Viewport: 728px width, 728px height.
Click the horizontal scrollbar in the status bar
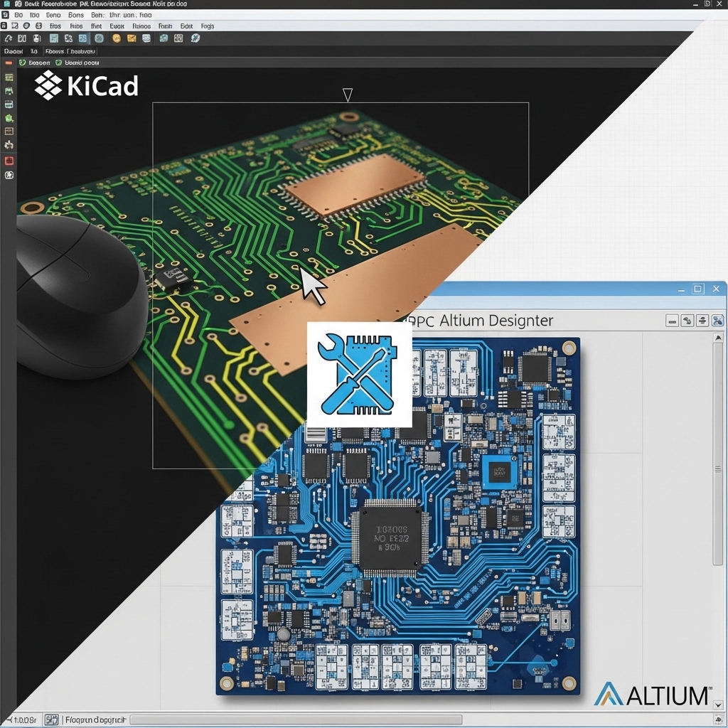click(x=296, y=720)
